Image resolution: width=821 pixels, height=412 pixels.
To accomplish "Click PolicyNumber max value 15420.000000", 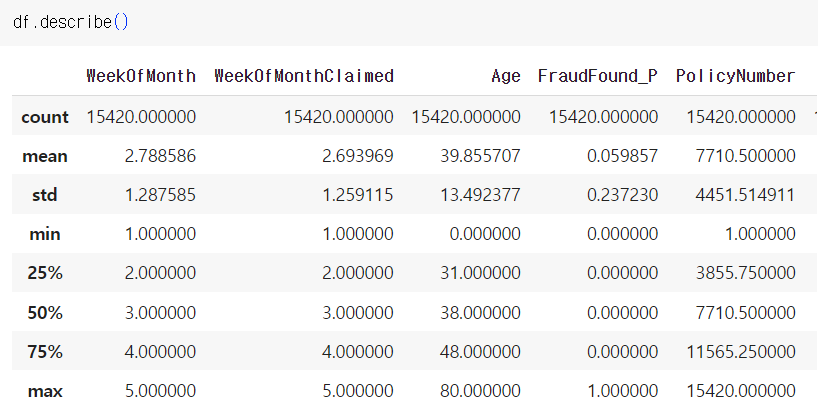I will coord(741,391).
